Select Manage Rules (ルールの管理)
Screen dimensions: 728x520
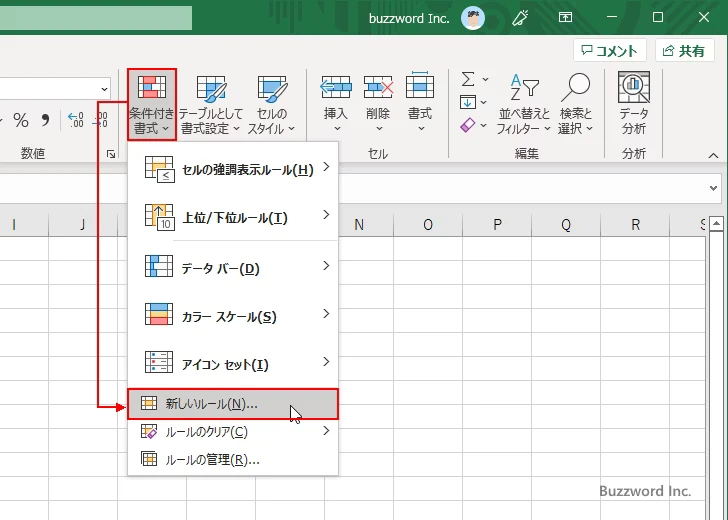[233, 460]
